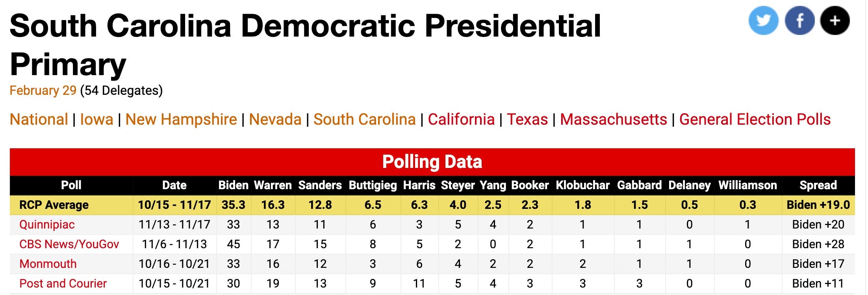Open the CBS News/YouGov poll

pos(69,244)
